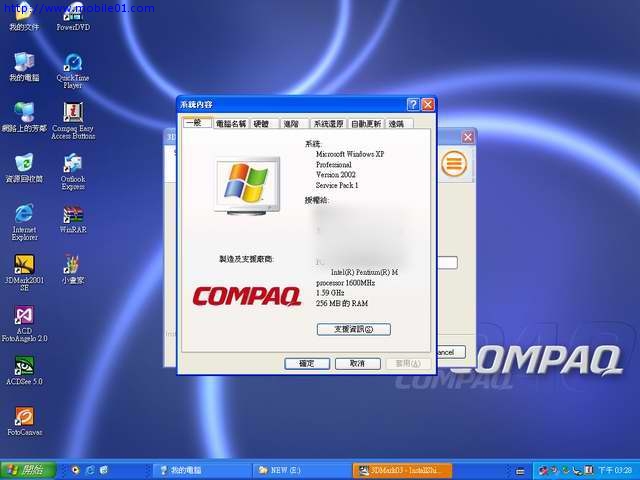
Task: Click the media player quick launch icon
Action: pyautogui.click(x=75, y=470)
